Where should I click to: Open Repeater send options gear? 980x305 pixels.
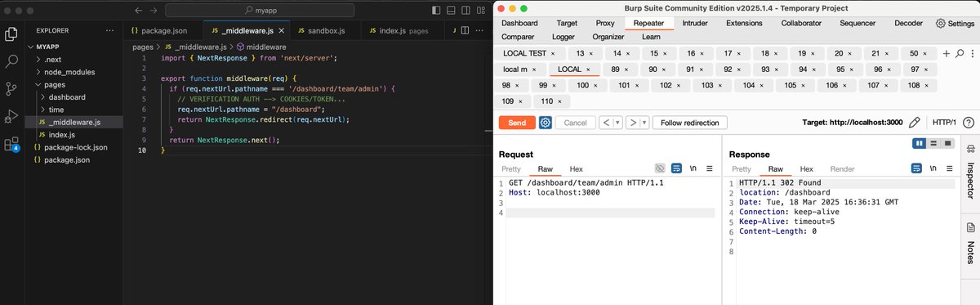(x=546, y=123)
